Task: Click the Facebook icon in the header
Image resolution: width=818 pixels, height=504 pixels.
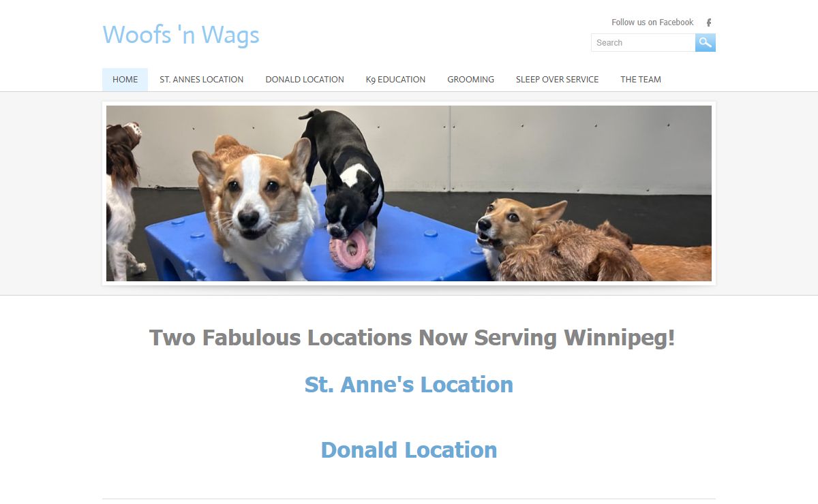Action: coord(709,22)
